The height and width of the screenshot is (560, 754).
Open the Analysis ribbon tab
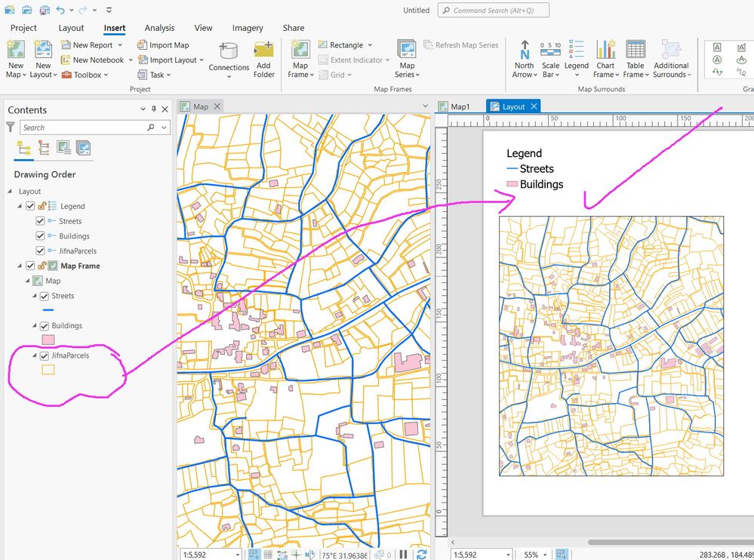point(159,28)
